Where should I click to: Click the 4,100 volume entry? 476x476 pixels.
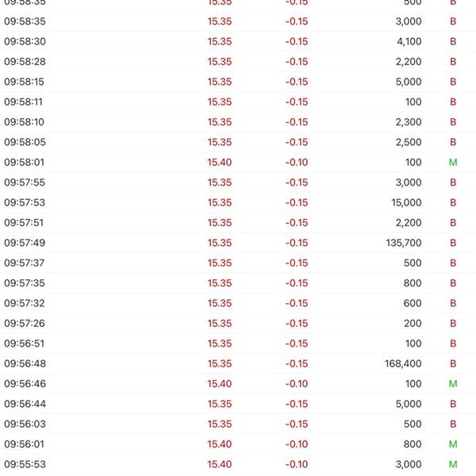click(x=409, y=41)
